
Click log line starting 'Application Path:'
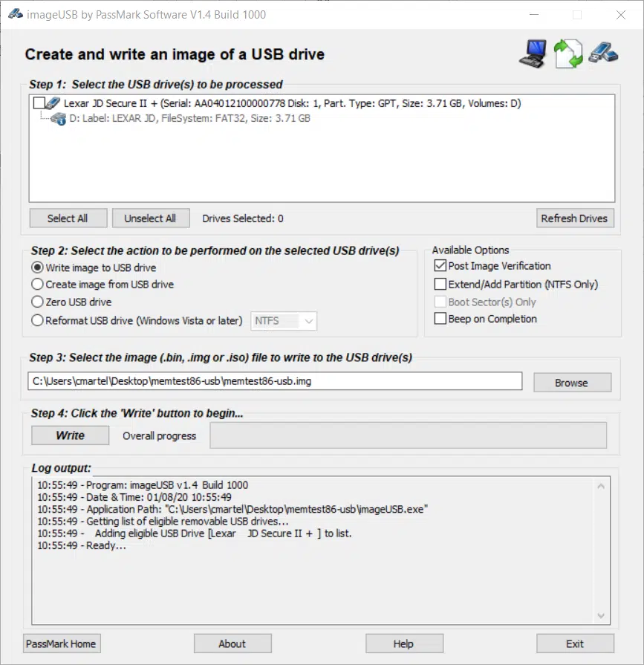click(232, 510)
